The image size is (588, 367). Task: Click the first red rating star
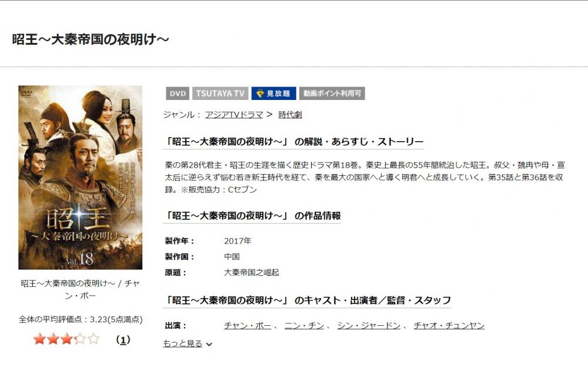tap(39, 339)
